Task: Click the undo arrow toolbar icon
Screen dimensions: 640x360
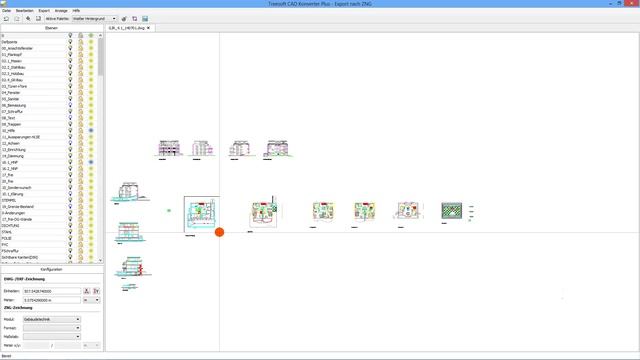Action: [x=6, y=19]
